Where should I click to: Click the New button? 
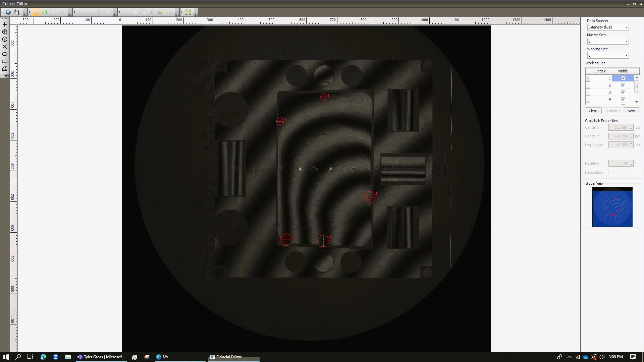coord(631,111)
